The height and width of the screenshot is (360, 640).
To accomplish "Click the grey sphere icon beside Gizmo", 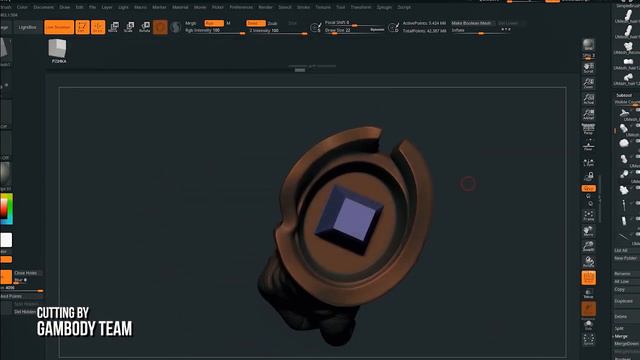I will (176, 27).
